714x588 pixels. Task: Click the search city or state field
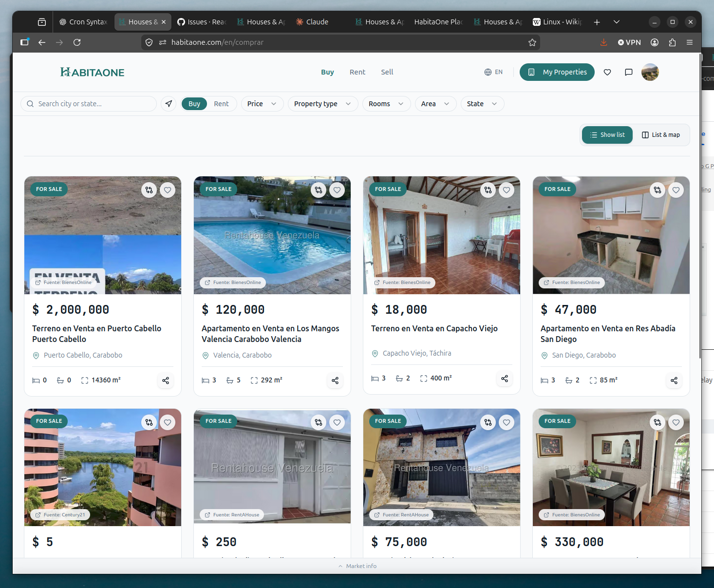(x=89, y=104)
